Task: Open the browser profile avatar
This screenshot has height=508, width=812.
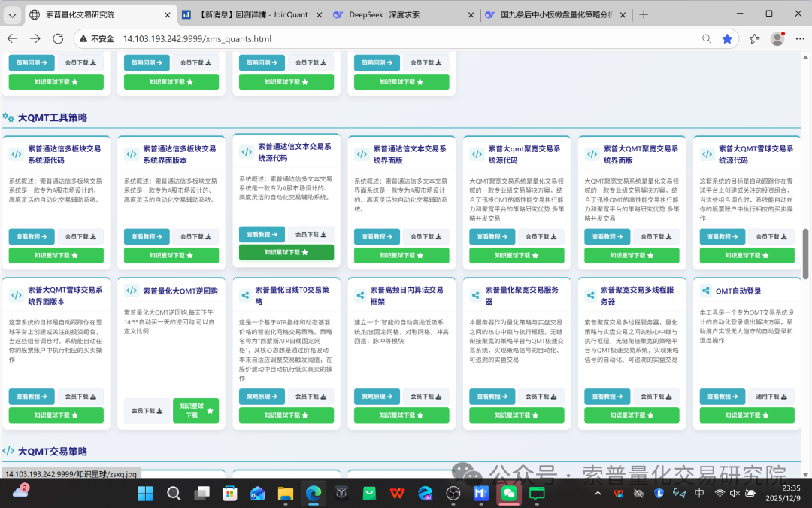Action: tap(777, 39)
